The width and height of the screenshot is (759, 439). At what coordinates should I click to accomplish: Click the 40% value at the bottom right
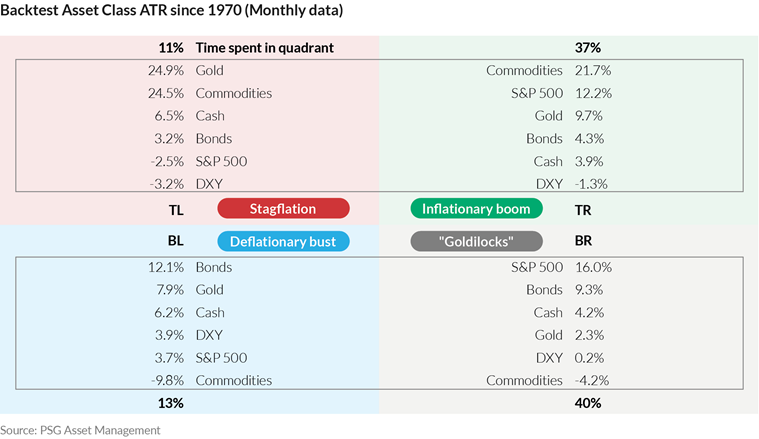[588, 403]
